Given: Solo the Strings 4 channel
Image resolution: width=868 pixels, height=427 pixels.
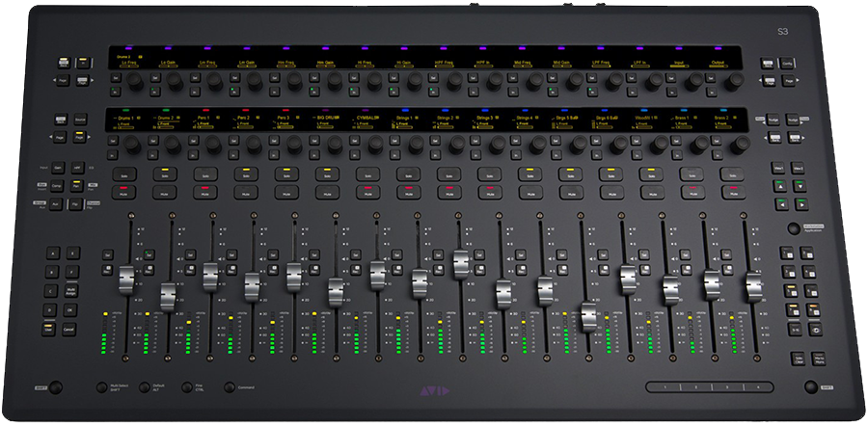Looking at the screenshot, I should tap(530, 174).
